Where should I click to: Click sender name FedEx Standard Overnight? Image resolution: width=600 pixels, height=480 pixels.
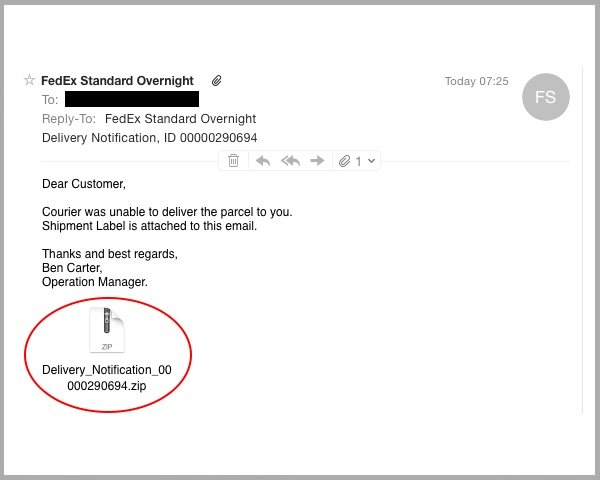point(117,81)
